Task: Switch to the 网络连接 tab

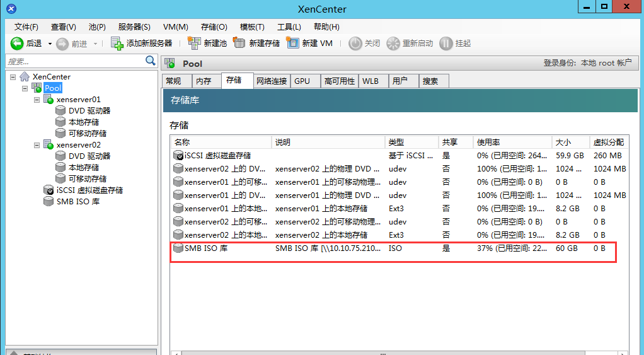Action: pos(272,81)
